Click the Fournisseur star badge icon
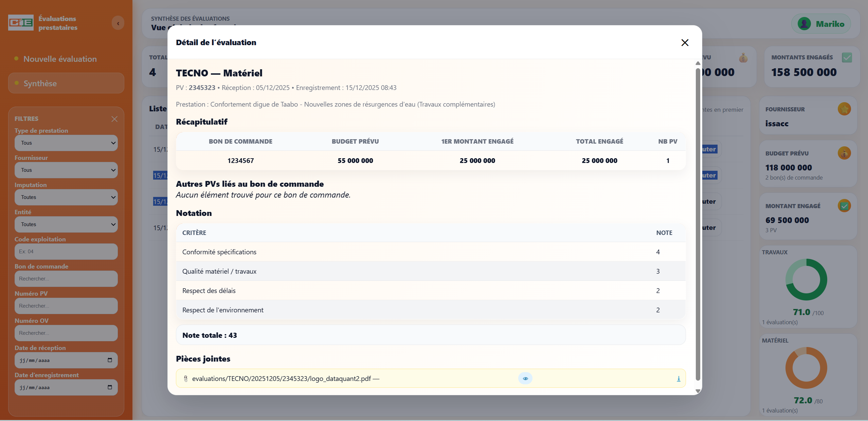The image size is (868, 421). [x=844, y=109]
